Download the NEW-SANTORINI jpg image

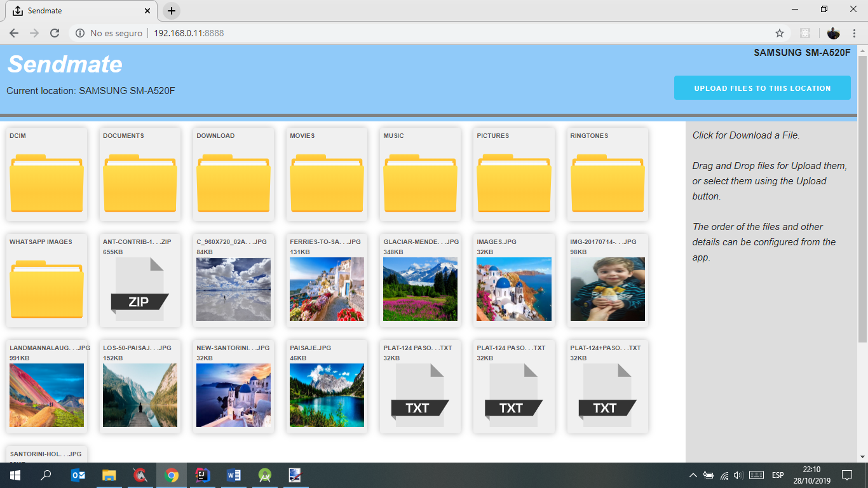(x=233, y=387)
